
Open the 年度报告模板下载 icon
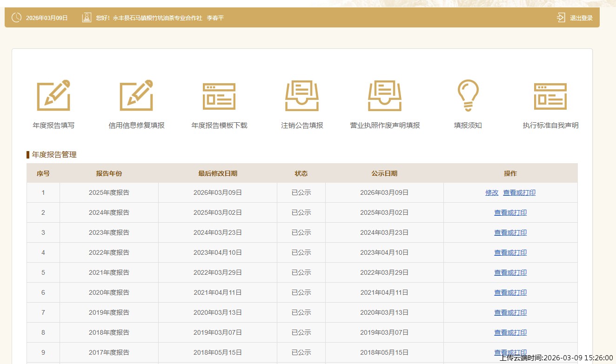coord(219,96)
